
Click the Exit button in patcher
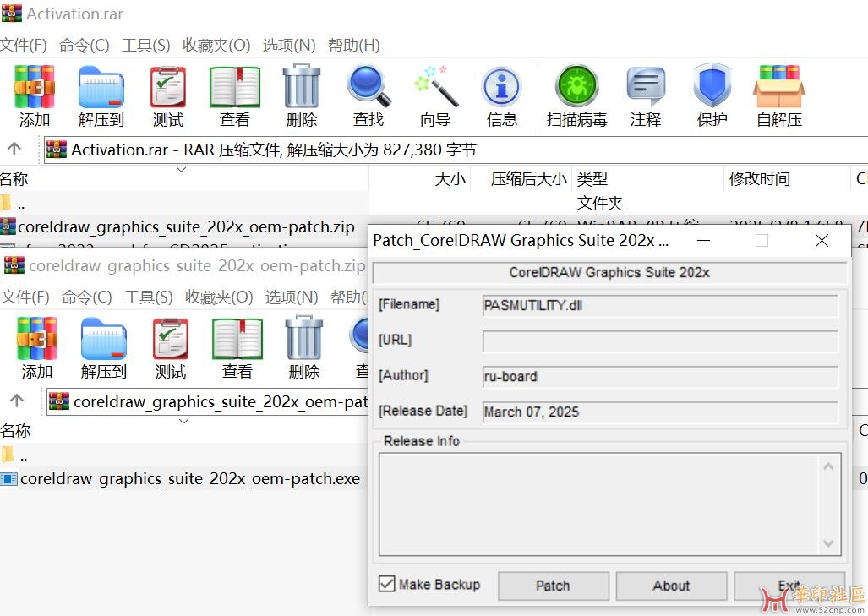click(789, 586)
